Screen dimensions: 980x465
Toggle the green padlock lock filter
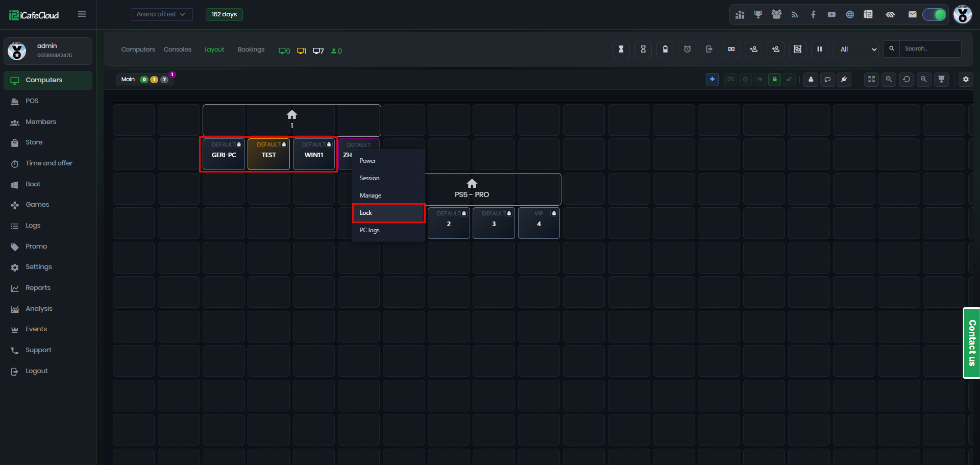(x=774, y=79)
